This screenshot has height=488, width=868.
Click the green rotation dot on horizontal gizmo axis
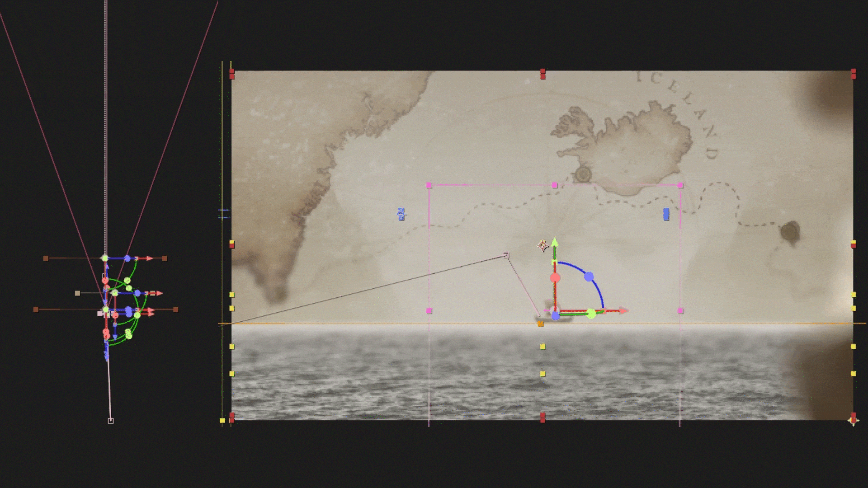[591, 314]
